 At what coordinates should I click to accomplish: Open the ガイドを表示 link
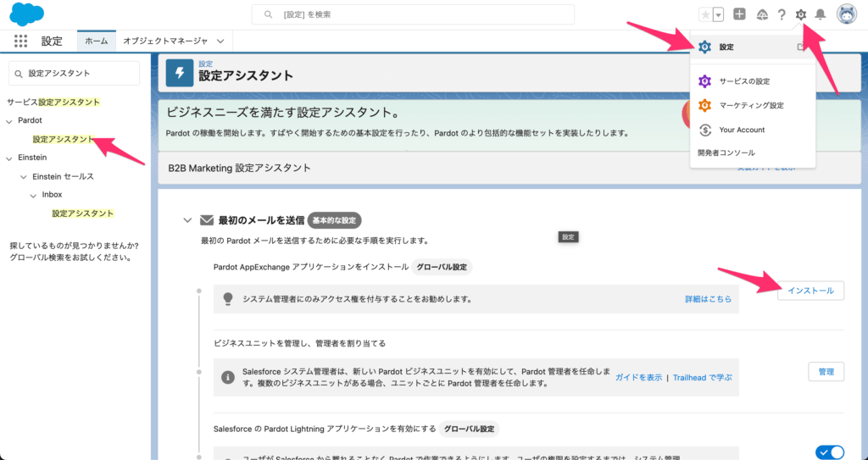(638, 378)
